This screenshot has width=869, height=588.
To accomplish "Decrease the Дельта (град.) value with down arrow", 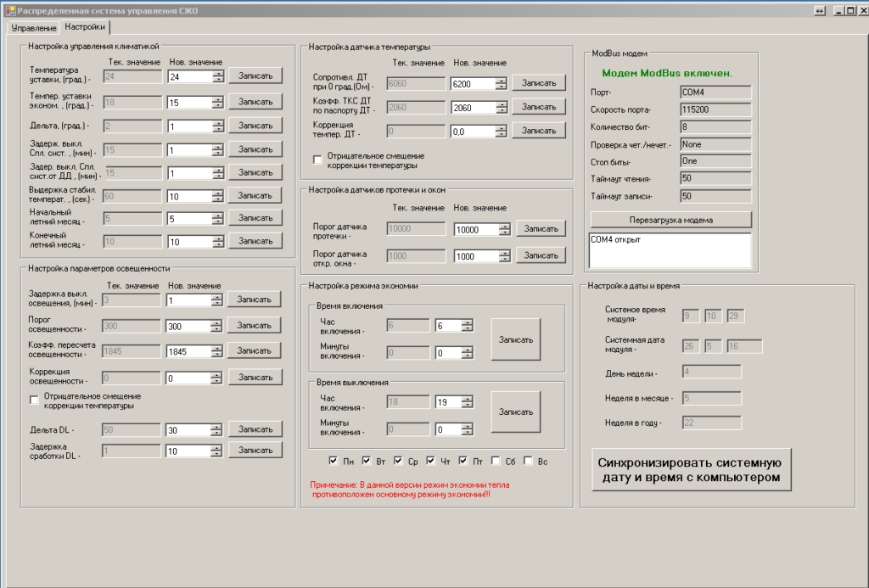I will pyautogui.click(x=218, y=129).
